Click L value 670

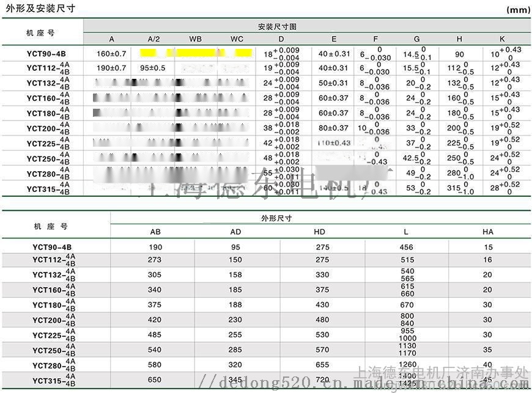(x=407, y=304)
